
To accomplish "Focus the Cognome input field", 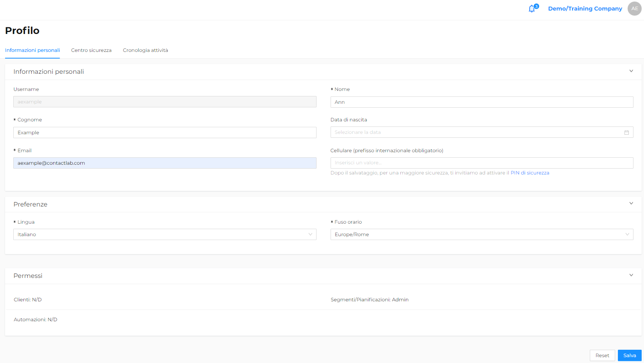I will (x=165, y=132).
